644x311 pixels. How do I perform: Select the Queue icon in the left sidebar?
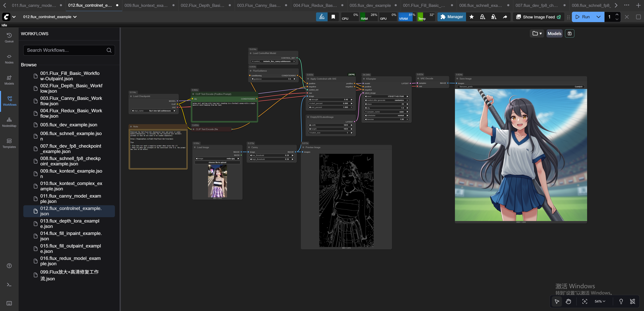(9, 38)
